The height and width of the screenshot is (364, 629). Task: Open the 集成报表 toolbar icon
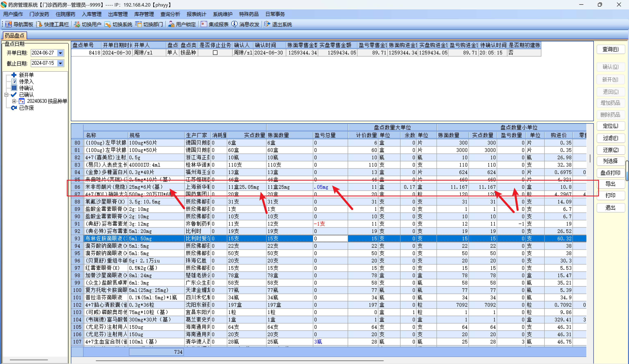[204, 24]
